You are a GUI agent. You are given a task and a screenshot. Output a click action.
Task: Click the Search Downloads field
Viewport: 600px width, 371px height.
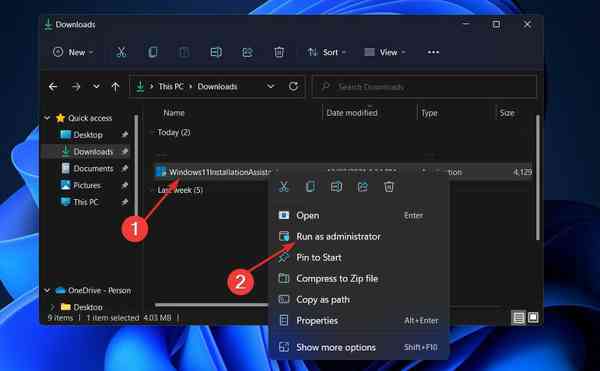[424, 87]
